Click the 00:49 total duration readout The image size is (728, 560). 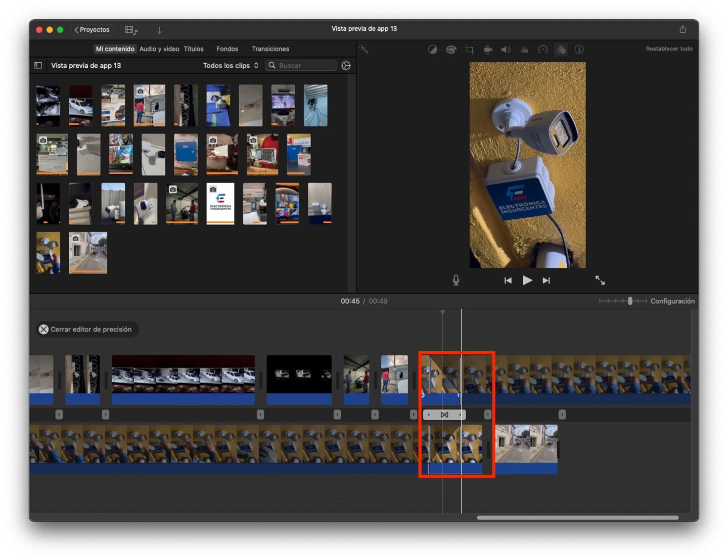click(x=378, y=301)
